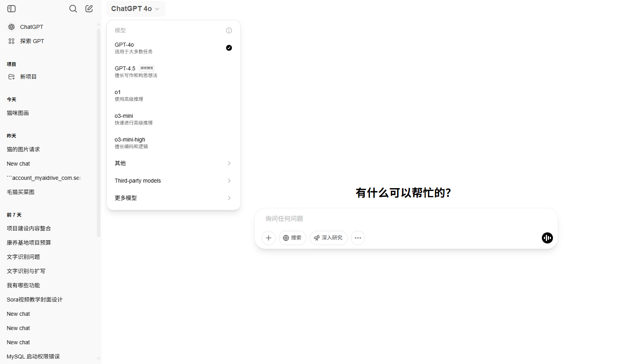Start a new chat via compose icon

tap(89, 8)
